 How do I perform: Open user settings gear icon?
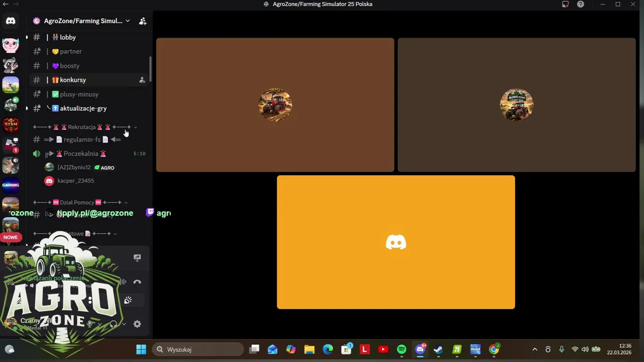(137, 324)
